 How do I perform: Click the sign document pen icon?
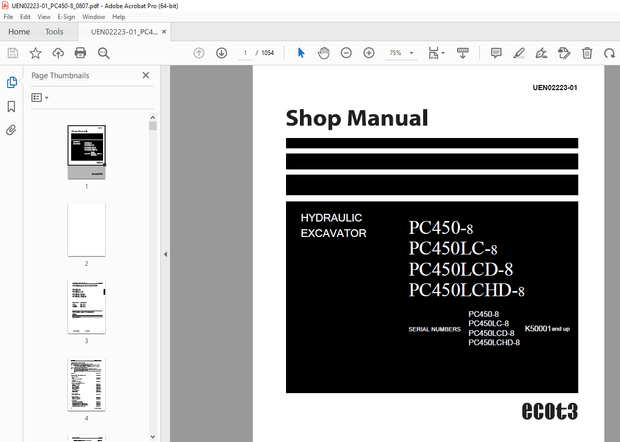(541, 53)
